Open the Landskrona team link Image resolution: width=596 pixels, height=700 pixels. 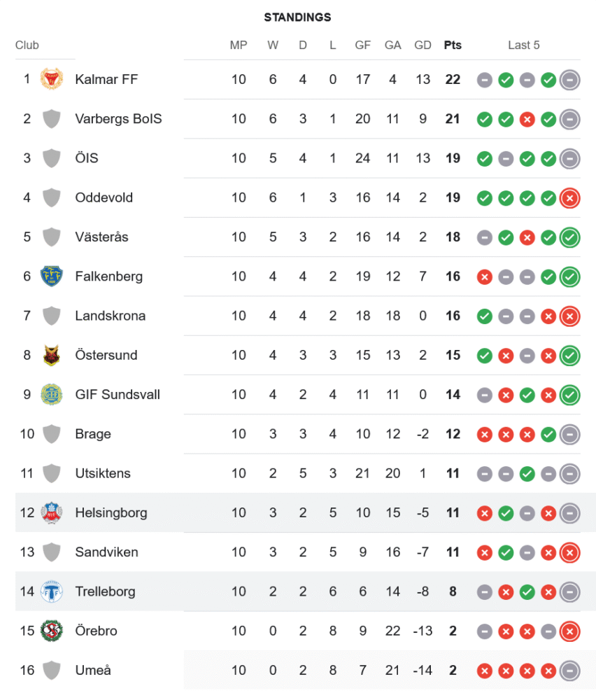click(x=111, y=316)
